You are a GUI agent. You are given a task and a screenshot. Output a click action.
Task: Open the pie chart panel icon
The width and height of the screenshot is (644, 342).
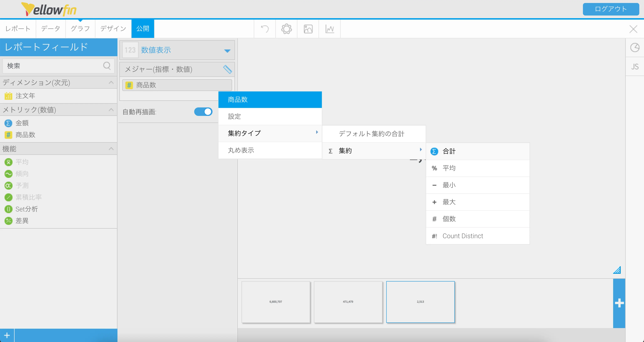point(634,47)
